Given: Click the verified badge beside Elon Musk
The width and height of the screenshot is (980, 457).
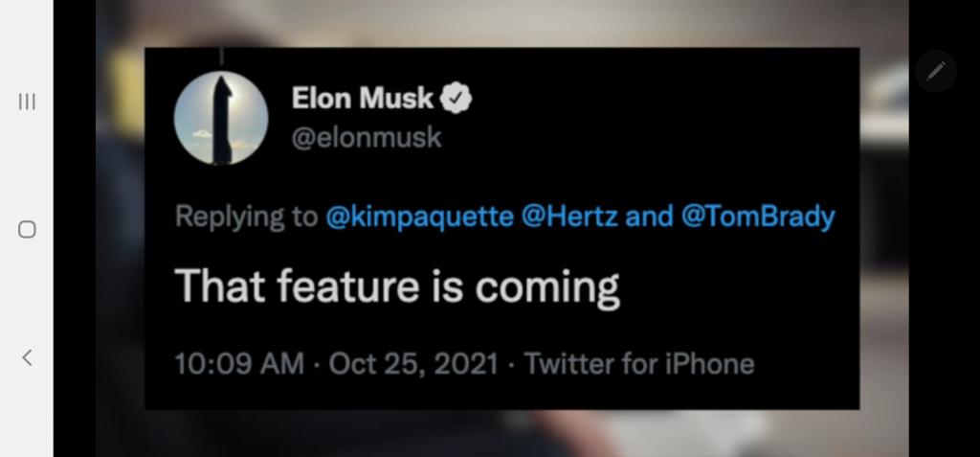Looking at the screenshot, I should (457, 99).
